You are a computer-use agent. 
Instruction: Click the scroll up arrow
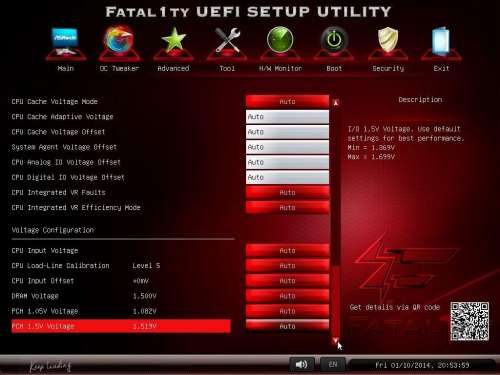[x=336, y=103]
